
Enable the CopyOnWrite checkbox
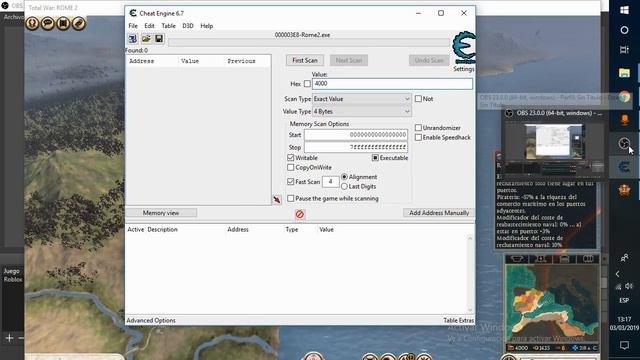[291, 167]
